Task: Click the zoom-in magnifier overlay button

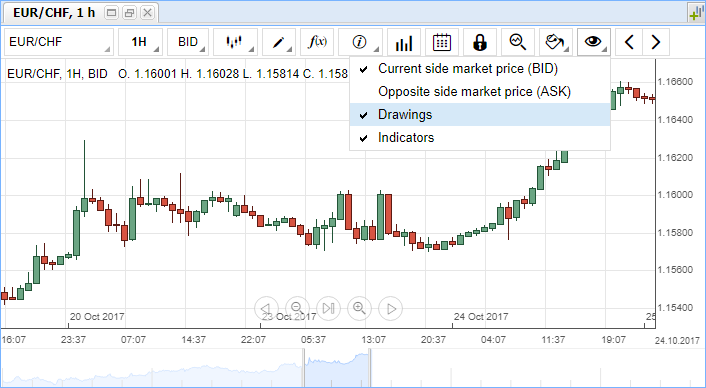Action: (359, 308)
